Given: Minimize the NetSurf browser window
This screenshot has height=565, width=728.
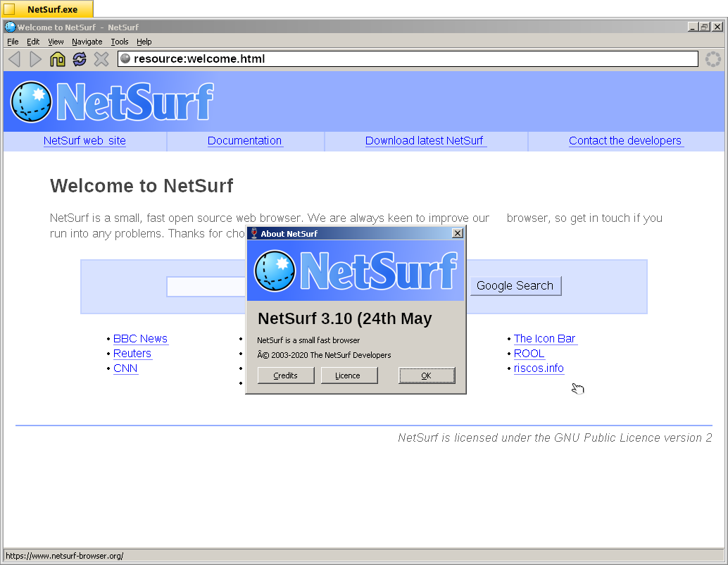Looking at the screenshot, I should click(x=693, y=27).
